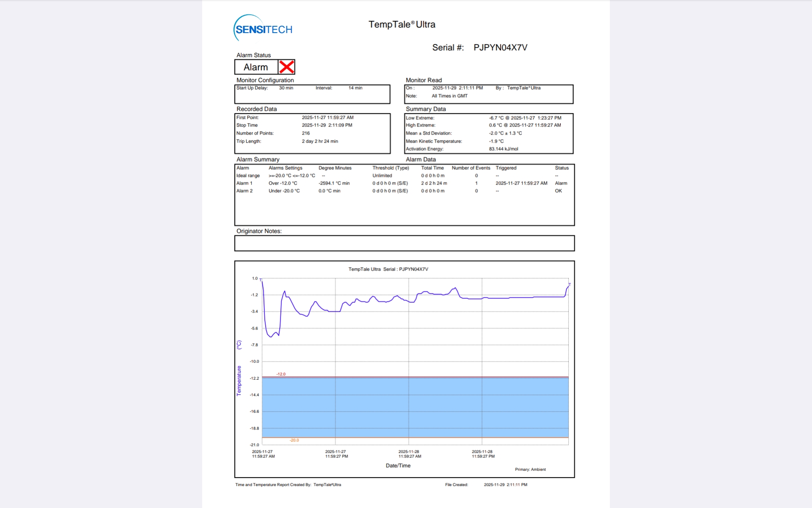Click the Alarm 1 triggered timestamp
Viewport: 812px width, 508px height.
pos(521,183)
